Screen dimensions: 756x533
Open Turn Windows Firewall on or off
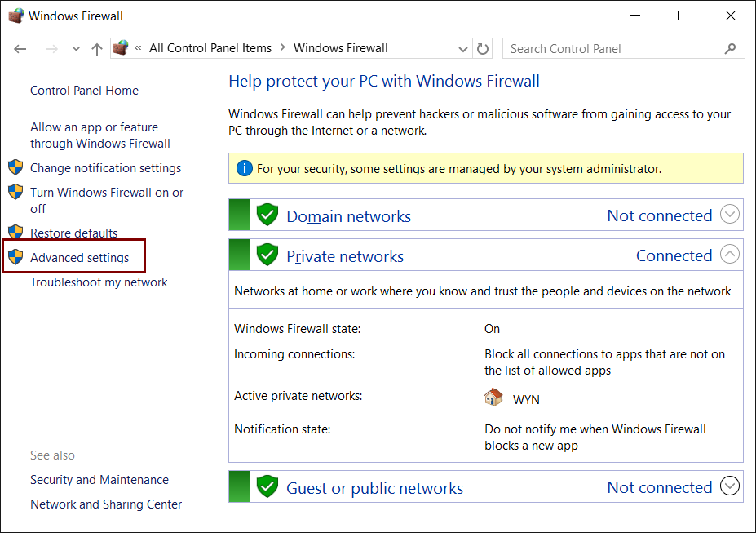[107, 201]
